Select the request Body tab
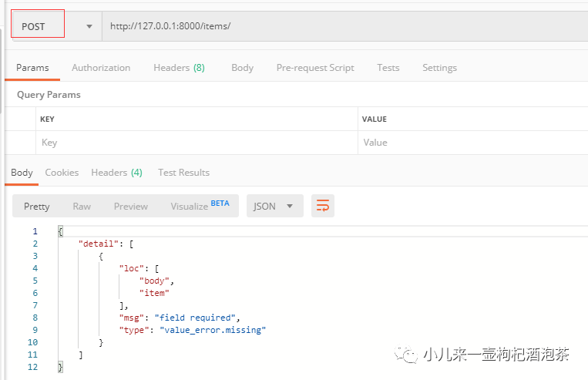The height and width of the screenshot is (380, 588). coord(242,68)
